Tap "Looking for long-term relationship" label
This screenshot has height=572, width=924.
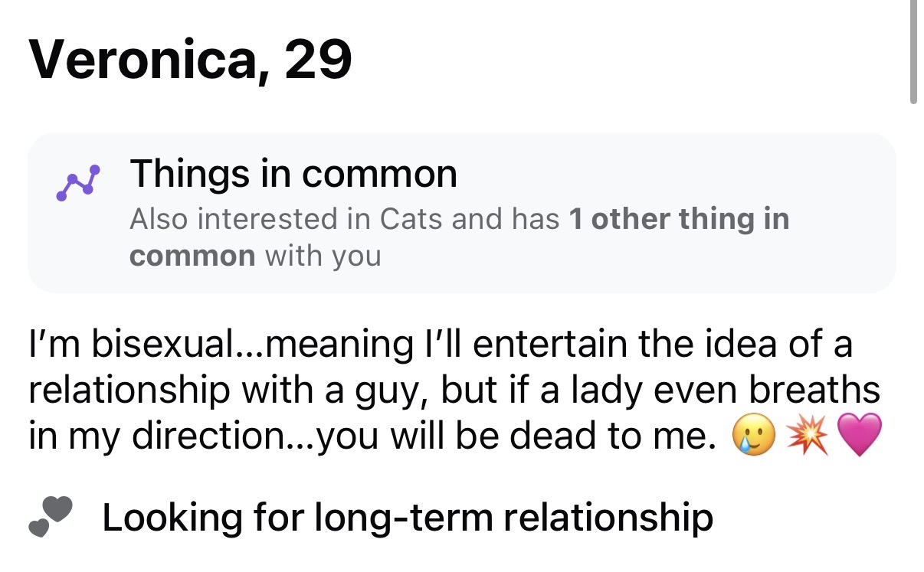tap(408, 518)
